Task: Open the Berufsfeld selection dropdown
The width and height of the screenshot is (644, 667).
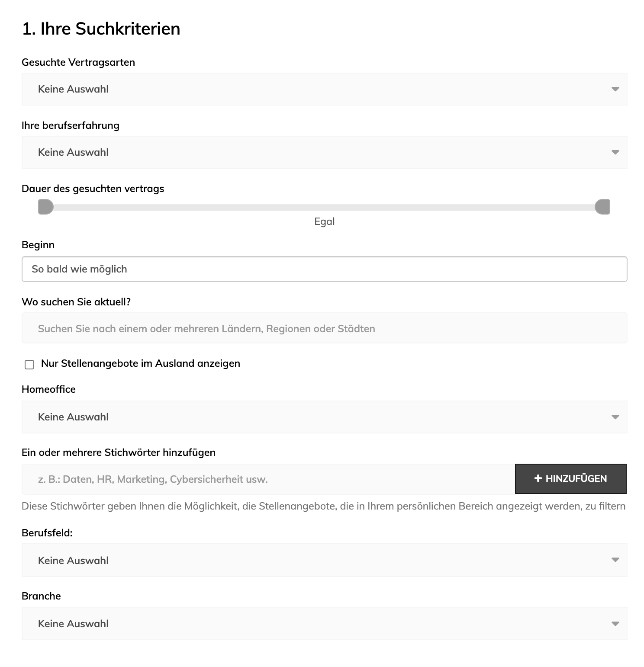Action: (324, 560)
